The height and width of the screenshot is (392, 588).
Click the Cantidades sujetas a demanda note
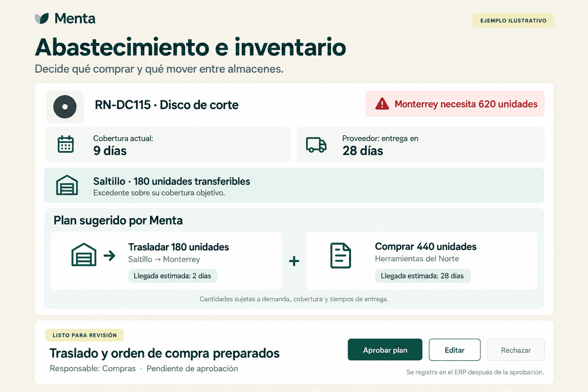pos(294,299)
